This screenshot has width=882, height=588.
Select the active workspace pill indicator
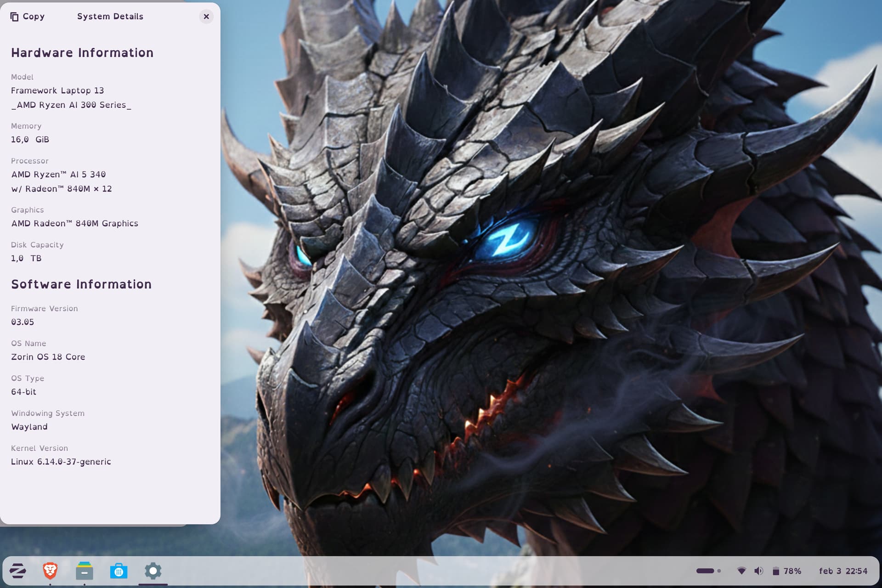[705, 571]
